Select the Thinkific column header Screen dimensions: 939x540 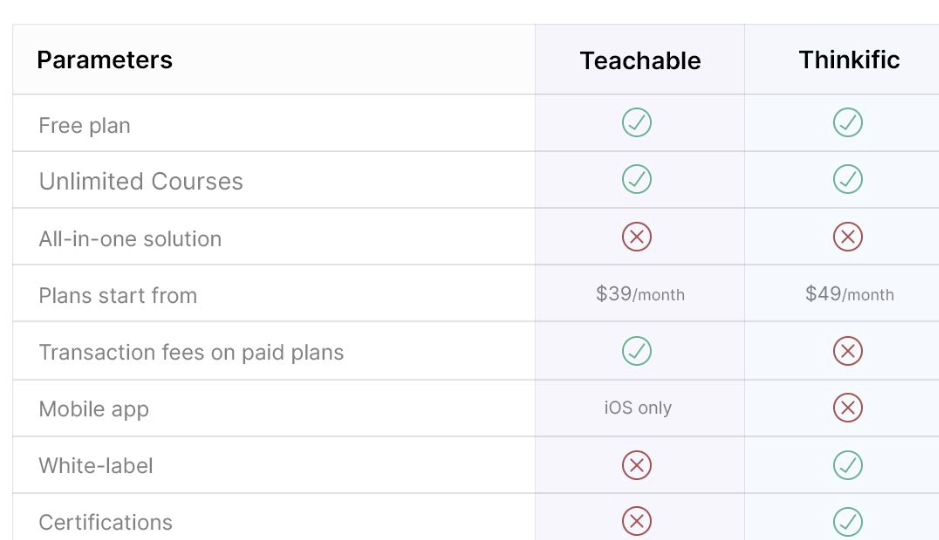tap(849, 60)
